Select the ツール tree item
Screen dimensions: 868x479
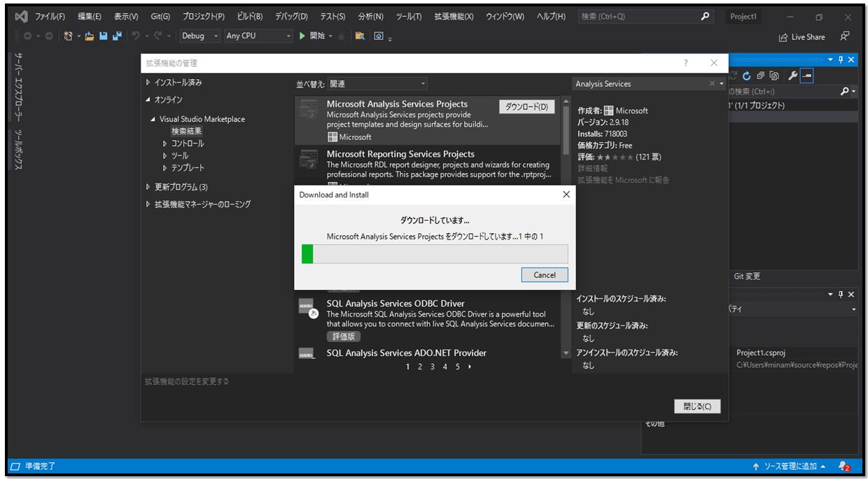click(x=180, y=155)
